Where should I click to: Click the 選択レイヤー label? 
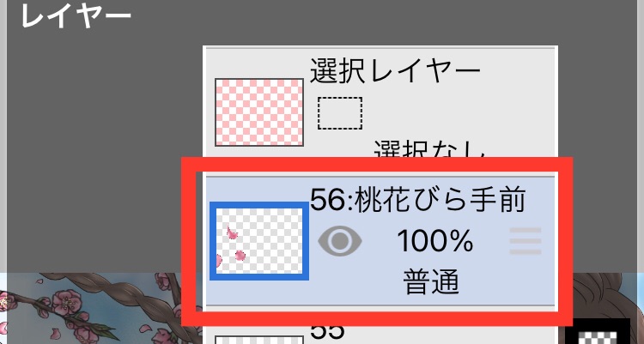[395, 71]
